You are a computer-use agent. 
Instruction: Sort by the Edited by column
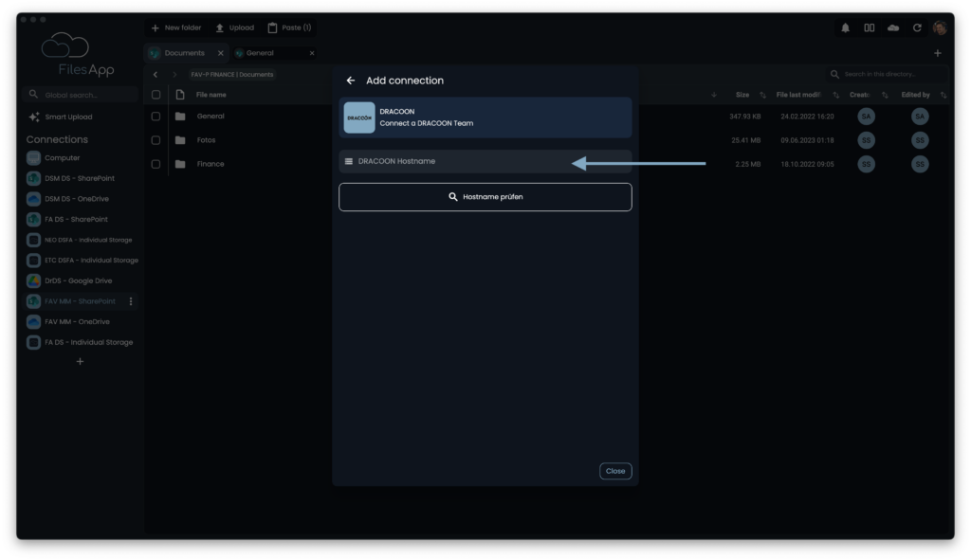pos(915,95)
